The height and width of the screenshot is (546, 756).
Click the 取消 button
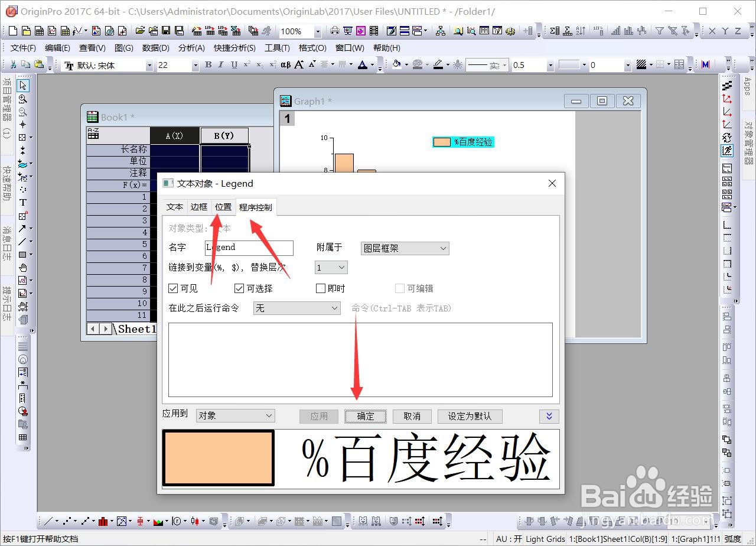tap(412, 416)
